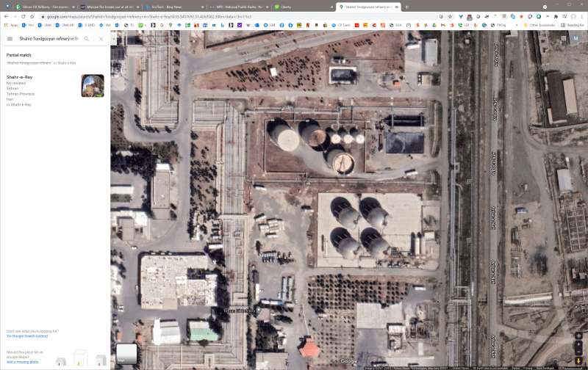Collapse the side panel with arrow

114,39
